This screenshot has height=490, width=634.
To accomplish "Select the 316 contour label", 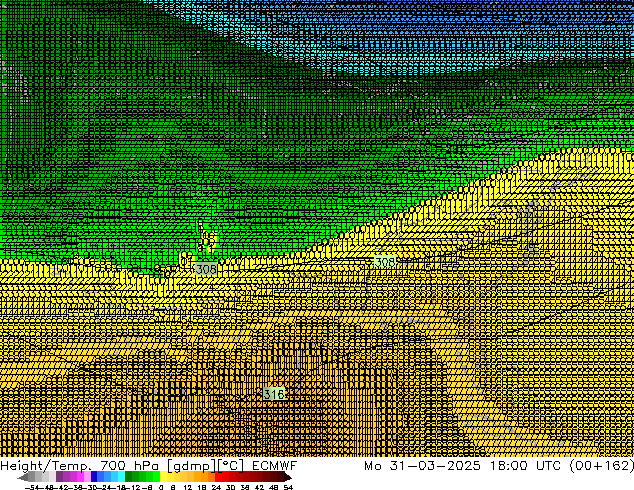I will coord(274,394).
